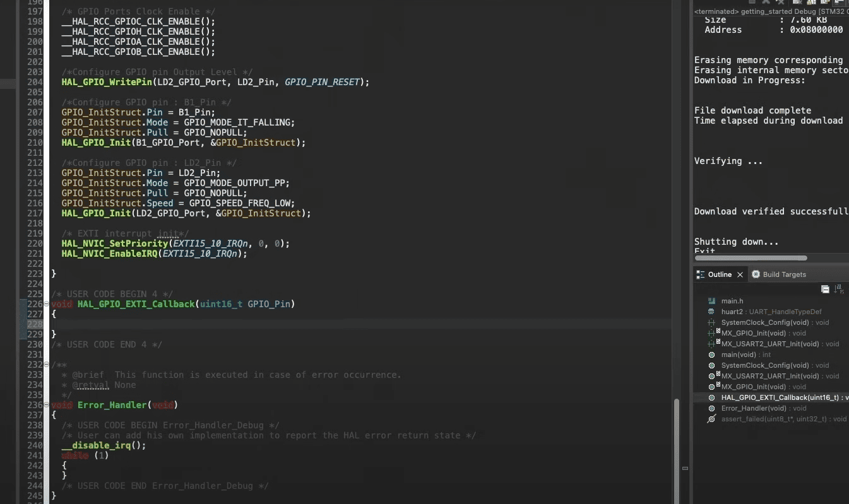Click Collapse All icon in Outline
Viewport: 849px width, 504px height.
[x=825, y=289]
